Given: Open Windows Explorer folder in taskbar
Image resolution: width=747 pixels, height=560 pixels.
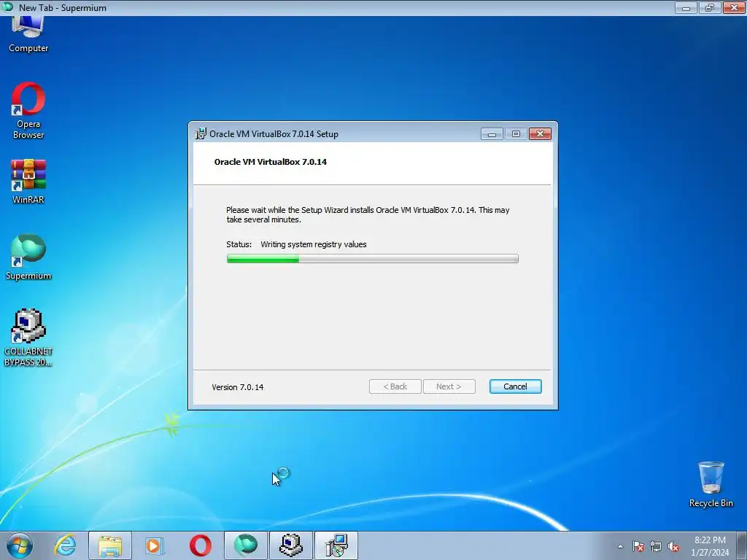Looking at the screenshot, I should tap(110, 545).
